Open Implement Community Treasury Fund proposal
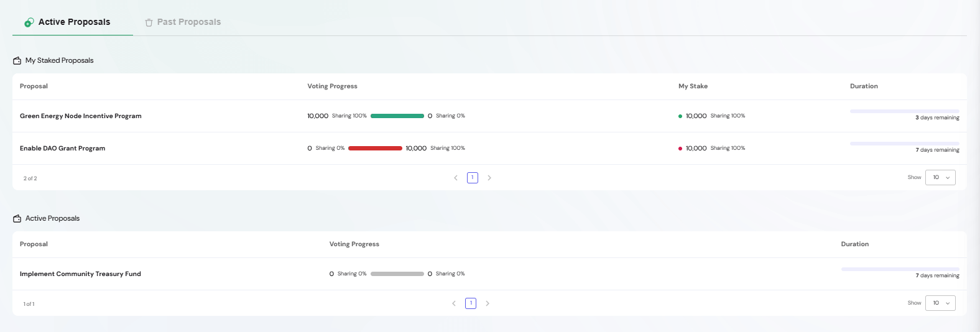Viewport: 980px width, 332px height. (x=80, y=274)
